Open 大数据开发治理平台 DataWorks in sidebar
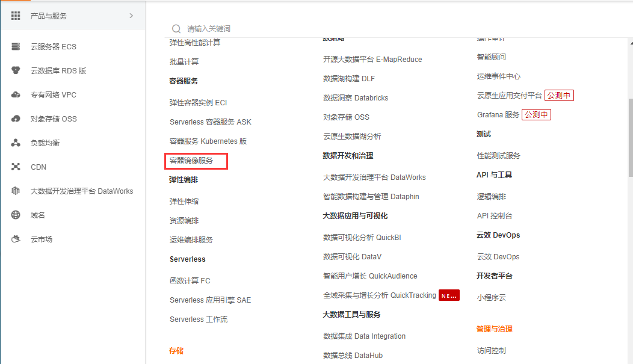The width and height of the screenshot is (633, 364). point(82,191)
